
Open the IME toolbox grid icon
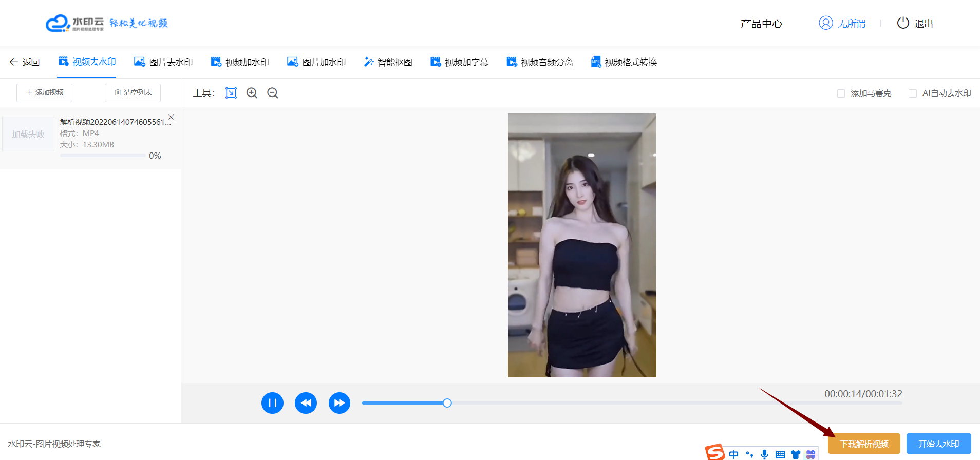coord(811,454)
